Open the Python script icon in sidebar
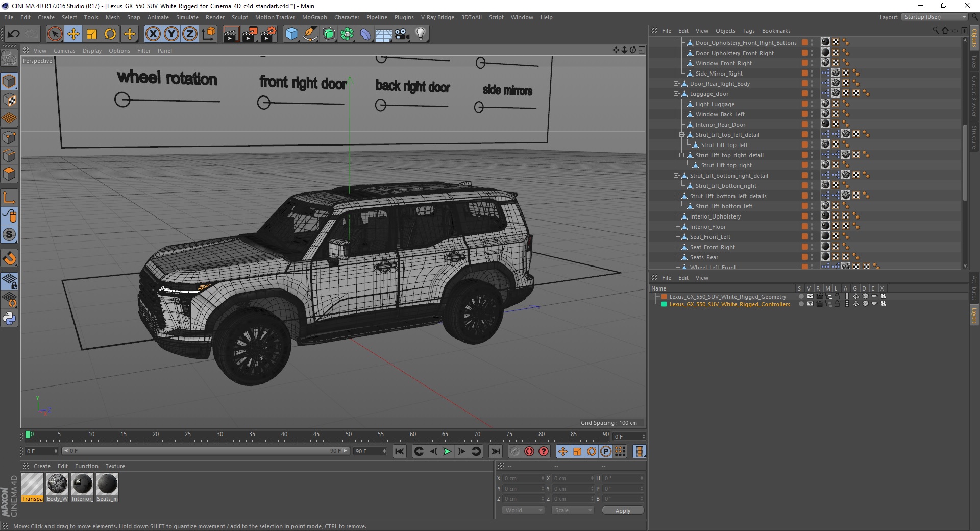The image size is (980, 531). pyautogui.click(x=9, y=319)
